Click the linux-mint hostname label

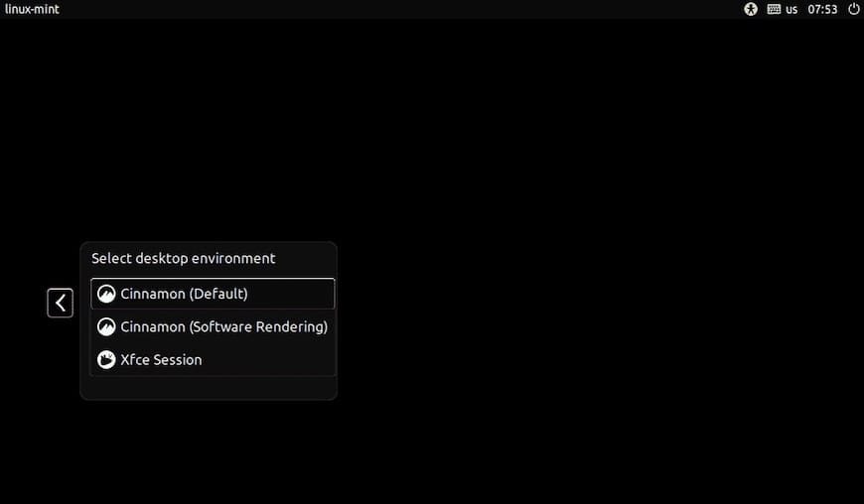point(32,9)
